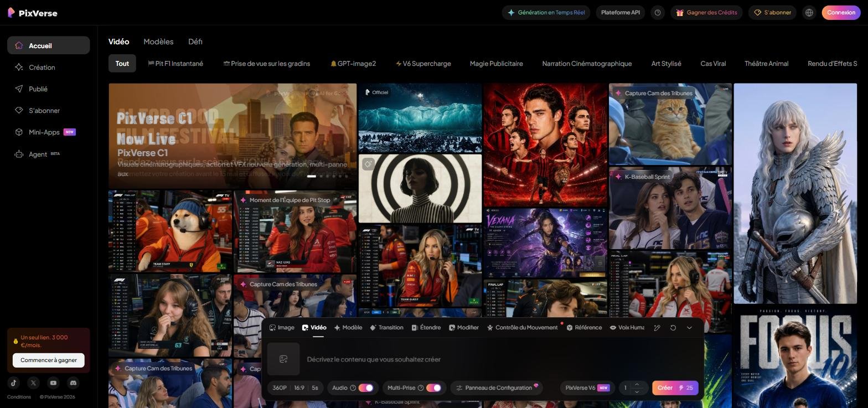Select Modèle mode in creation panel
Screen dimensions: 868x408
348,328
